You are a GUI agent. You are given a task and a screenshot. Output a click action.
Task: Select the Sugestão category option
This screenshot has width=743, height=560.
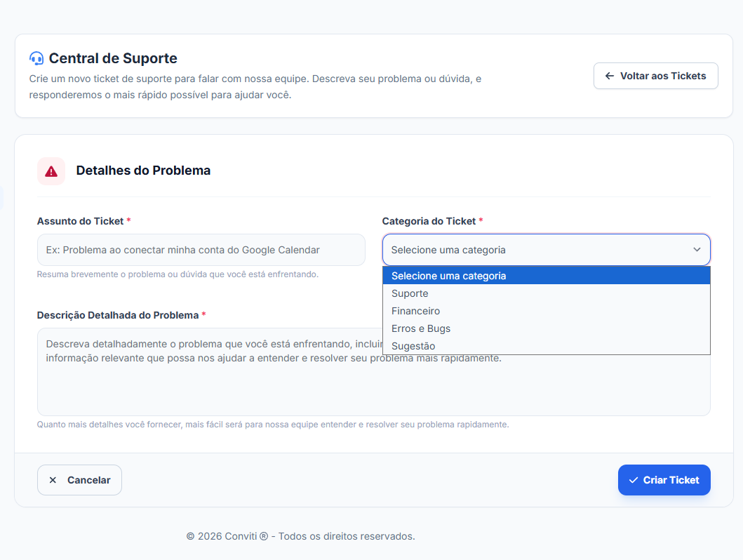413,346
